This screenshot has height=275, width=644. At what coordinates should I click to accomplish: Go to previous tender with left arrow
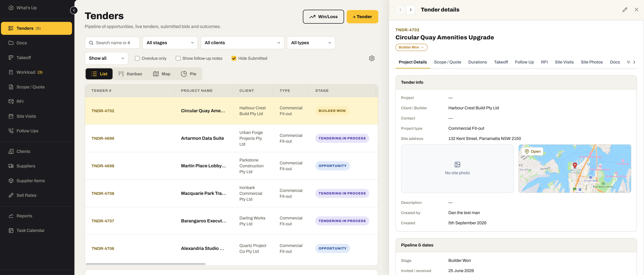pos(400,10)
